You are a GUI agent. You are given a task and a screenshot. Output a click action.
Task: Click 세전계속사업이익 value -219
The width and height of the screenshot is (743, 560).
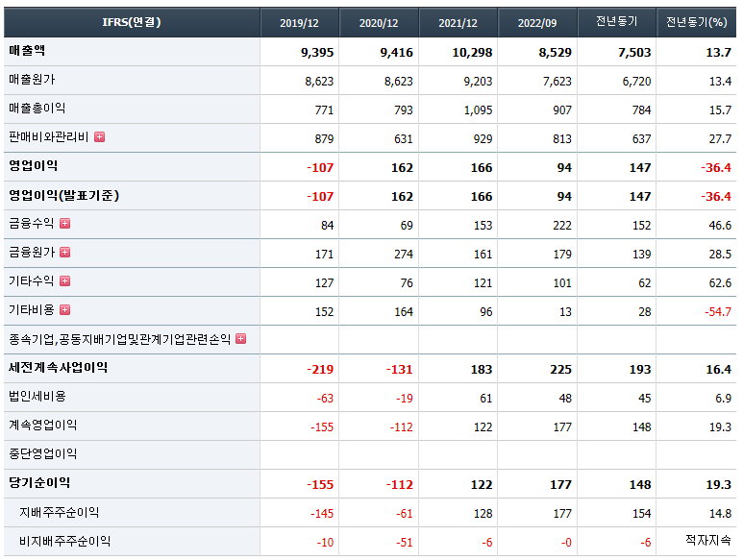click(x=320, y=370)
